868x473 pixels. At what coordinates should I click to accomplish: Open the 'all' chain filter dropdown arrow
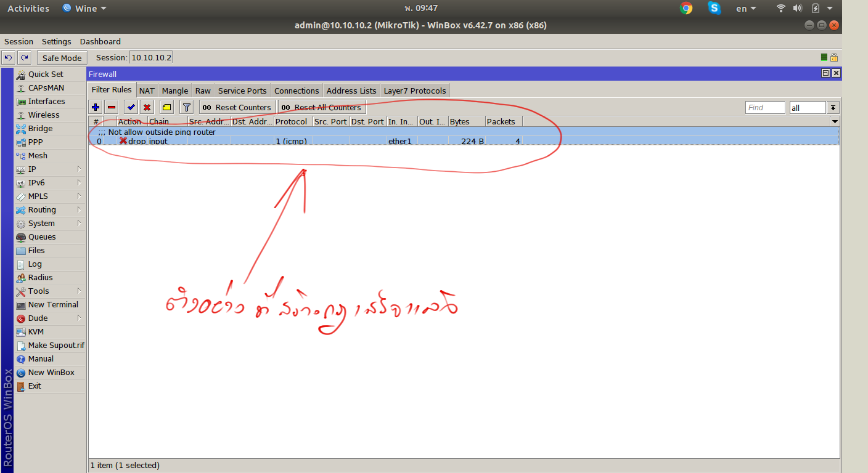833,108
